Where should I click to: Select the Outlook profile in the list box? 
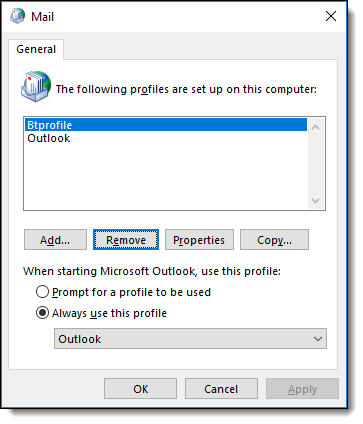[x=49, y=138]
